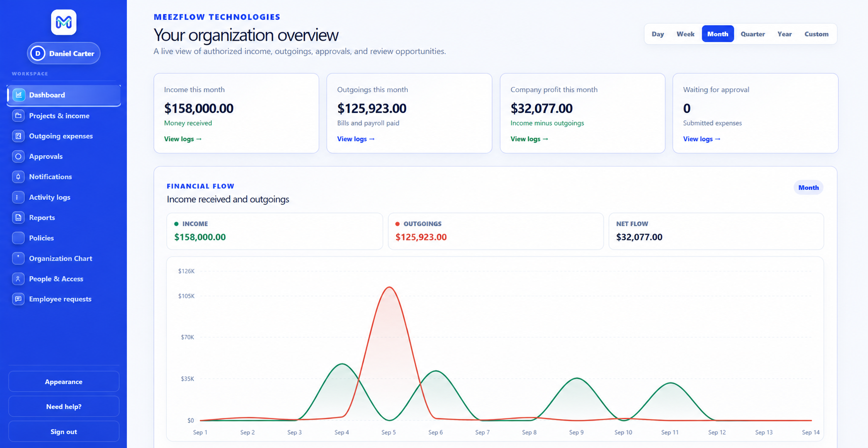Click the Organization Chart icon
The width and height of the screenshot is (868, 448).
click(18, 258)
